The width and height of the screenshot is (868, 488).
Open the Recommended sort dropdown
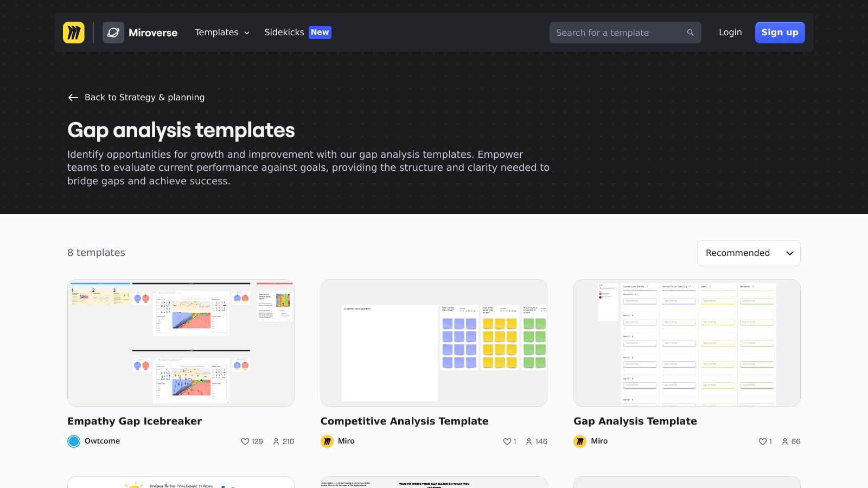(749, 253)
